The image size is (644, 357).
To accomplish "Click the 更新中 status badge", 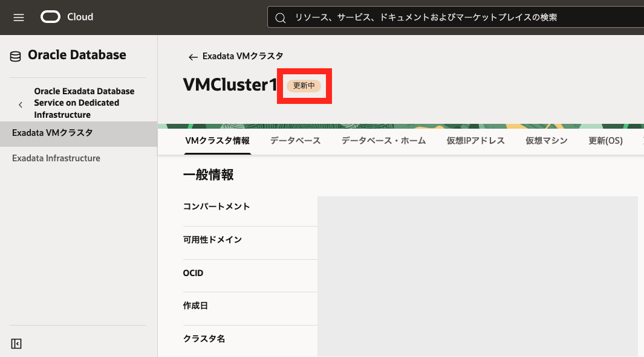I will coord(304,86).
